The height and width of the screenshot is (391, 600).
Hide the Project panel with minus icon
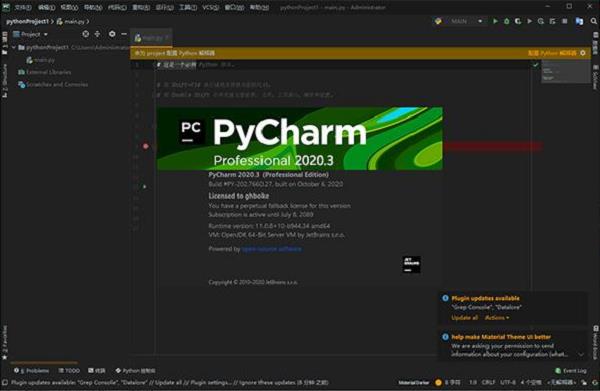pyautogui.click(x=124, y=34)
